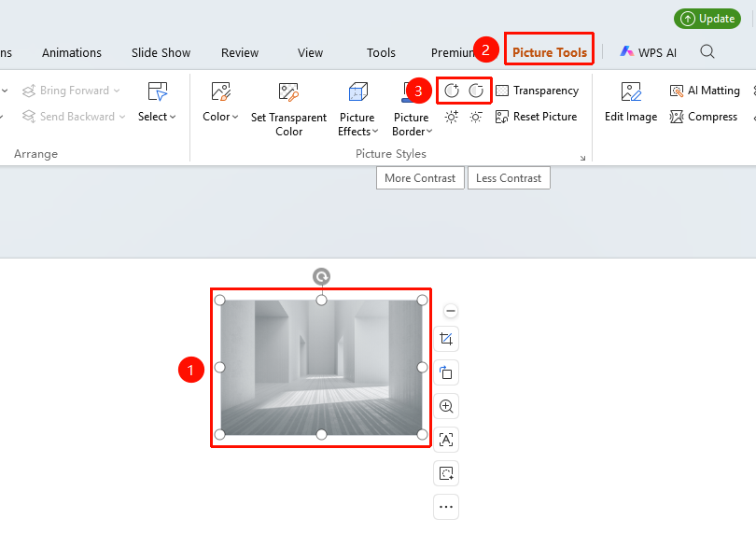Open the Picture Tools tab

tap(549, 52)
